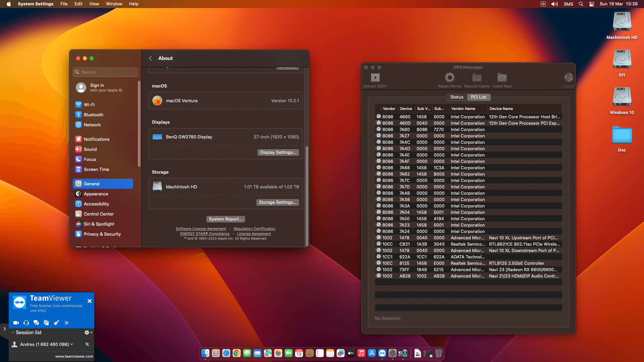Select RTL8125 2.5GbE Controller row
The width and height of the screenshot is (644, 362).
(x=468, y=263)
